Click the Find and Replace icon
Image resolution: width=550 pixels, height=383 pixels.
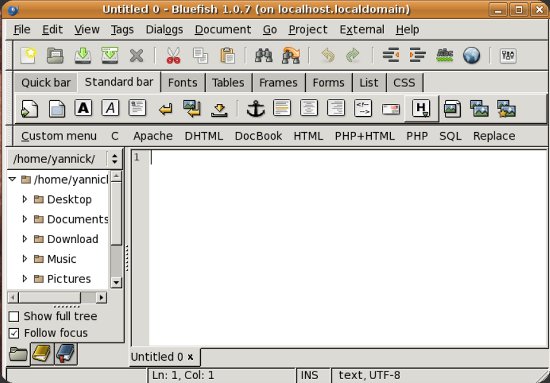(x=291, y=55)
